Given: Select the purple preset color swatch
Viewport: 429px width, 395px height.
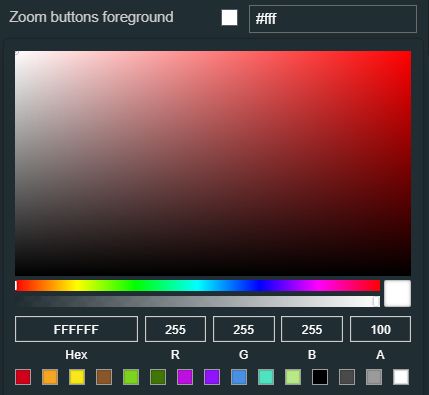Looking at the screenshot, I should coord(212,377).
